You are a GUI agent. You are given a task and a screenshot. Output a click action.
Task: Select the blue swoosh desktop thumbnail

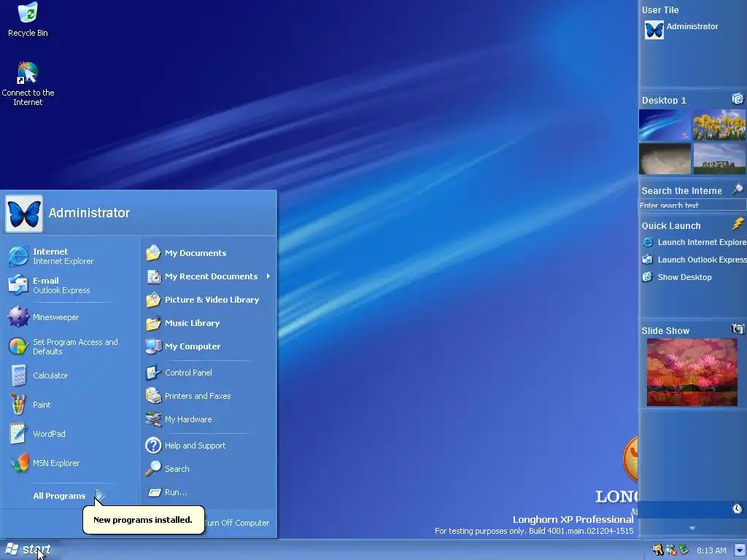point(665,125)
